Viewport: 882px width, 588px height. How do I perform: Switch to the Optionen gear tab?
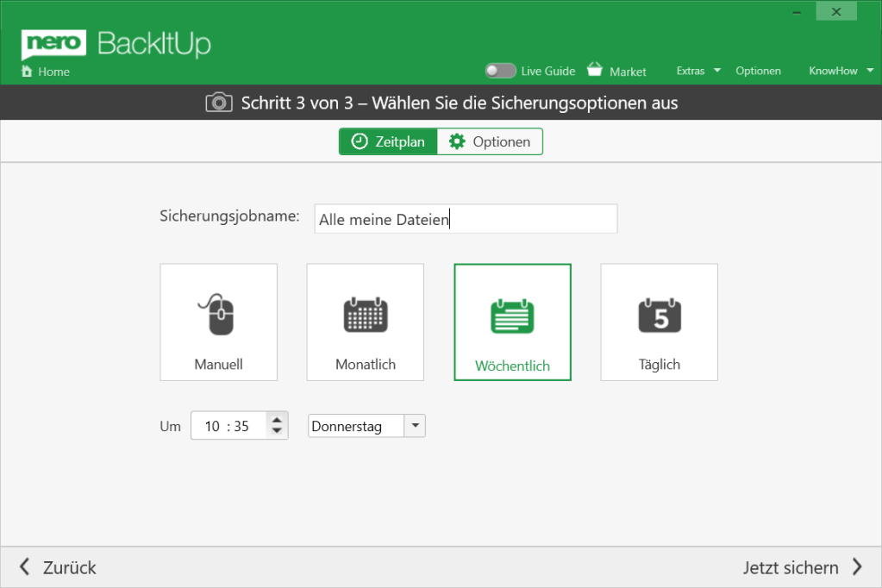tap(490, 141)
